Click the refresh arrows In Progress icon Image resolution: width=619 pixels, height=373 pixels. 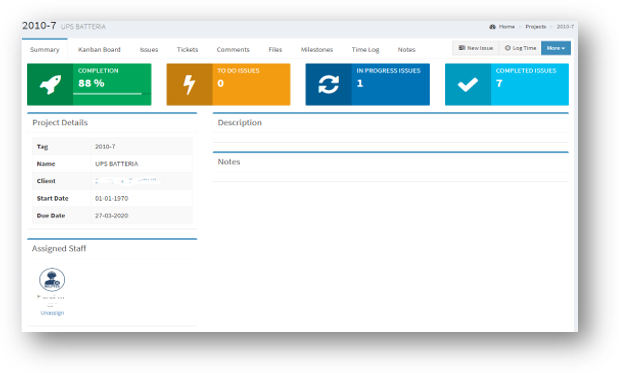click(x=328, y=84)
